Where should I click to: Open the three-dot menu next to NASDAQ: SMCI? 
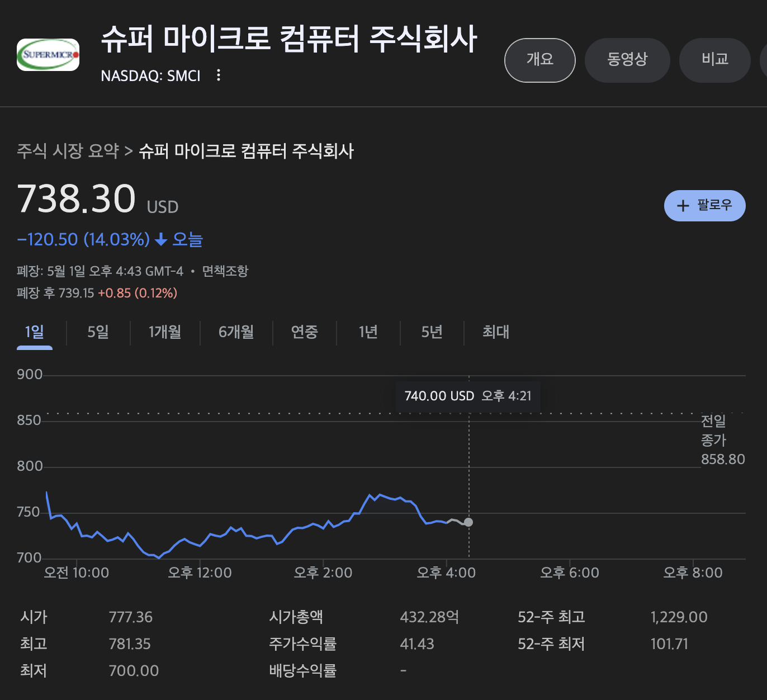[219, 75]
